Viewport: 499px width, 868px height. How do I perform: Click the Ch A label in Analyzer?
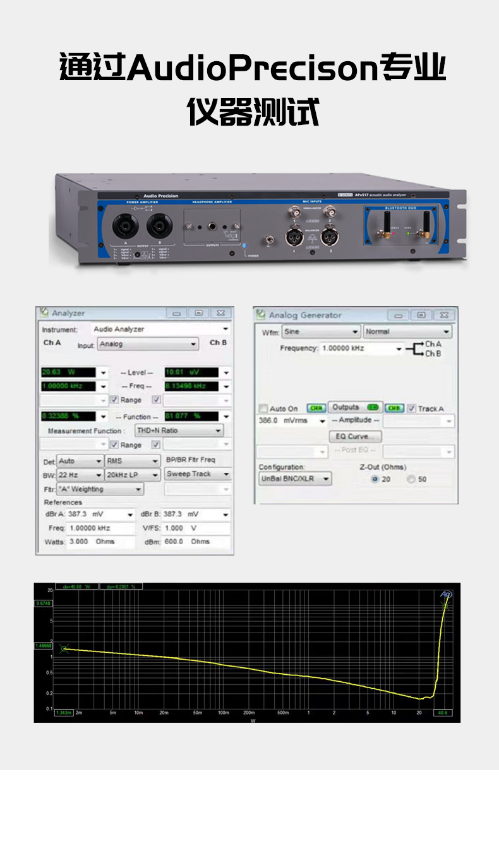pos(52,343)
